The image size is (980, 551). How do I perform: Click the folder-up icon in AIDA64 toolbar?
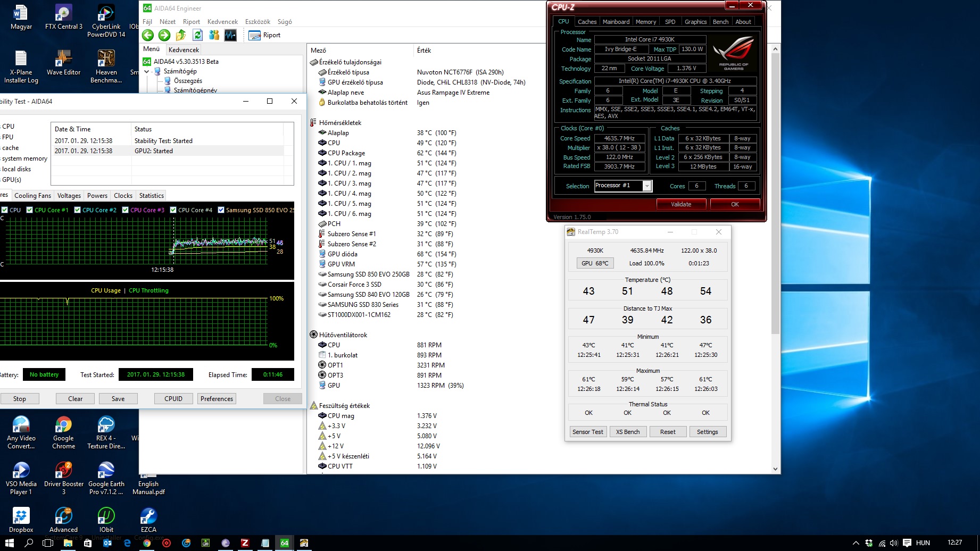point(181,35)
